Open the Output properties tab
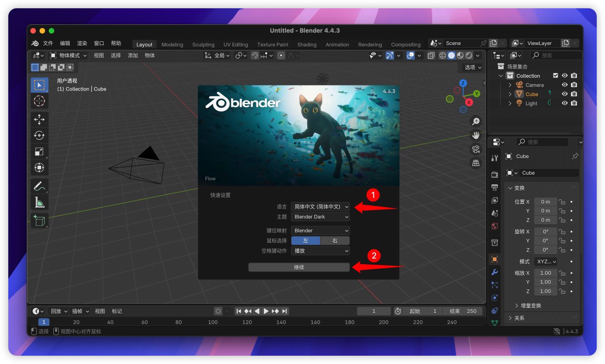Viewport: 605px width, 364px height. click(495, 188)
